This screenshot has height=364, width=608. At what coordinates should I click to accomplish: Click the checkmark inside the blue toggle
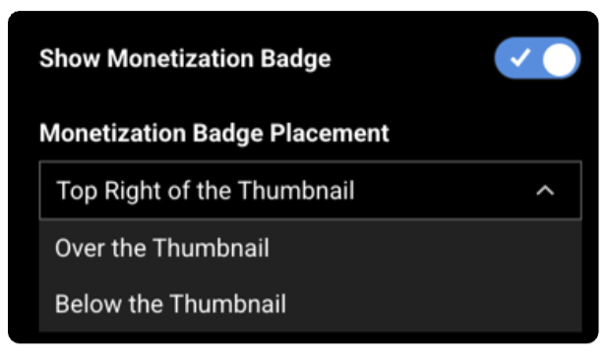coord(519,58)
